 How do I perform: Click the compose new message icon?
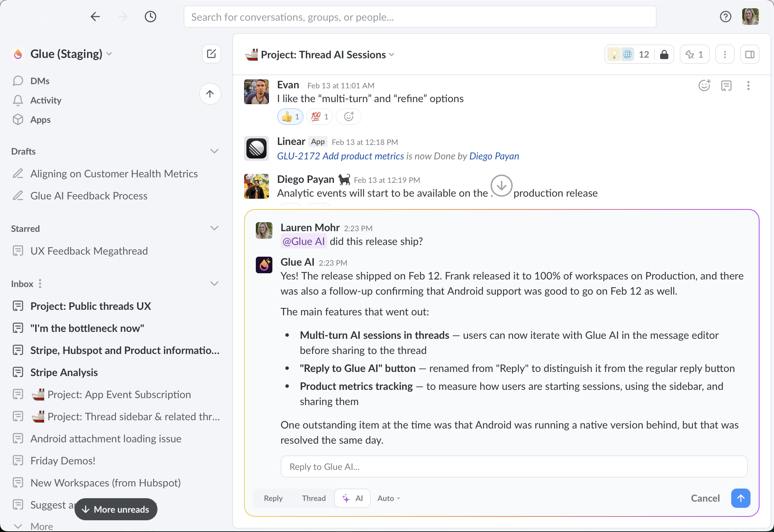(x=211, y=54)
